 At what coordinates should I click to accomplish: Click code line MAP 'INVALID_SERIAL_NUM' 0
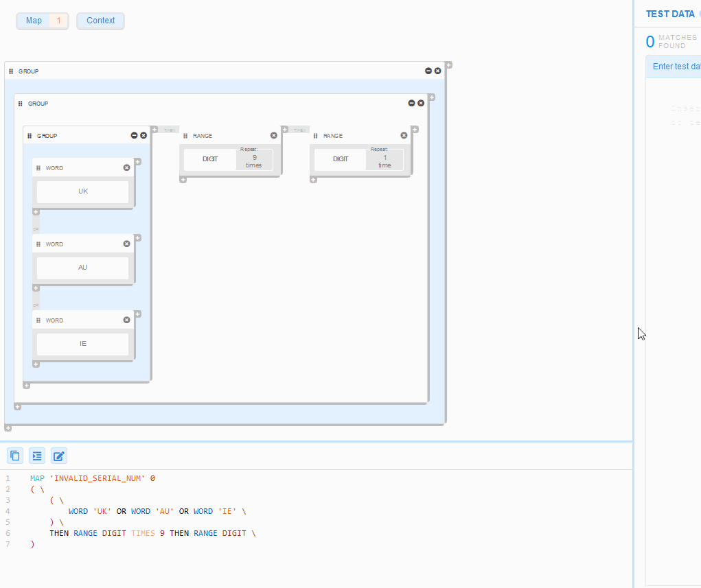click(x=93, y=478)
